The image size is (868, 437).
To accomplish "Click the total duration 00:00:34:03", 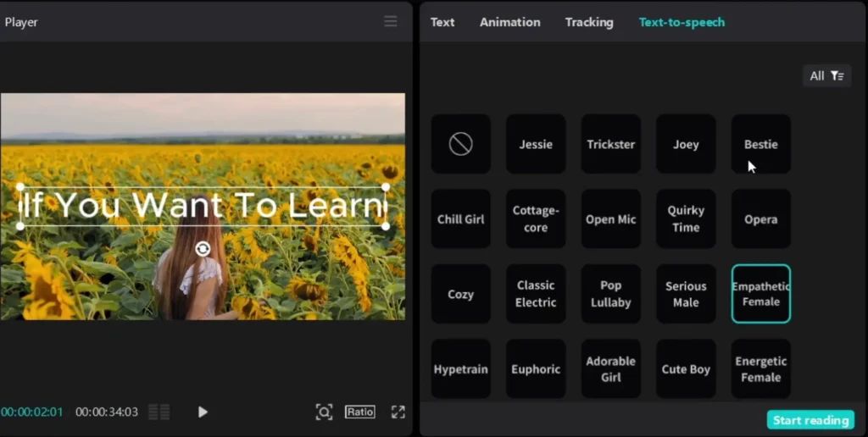I will 107,412.
